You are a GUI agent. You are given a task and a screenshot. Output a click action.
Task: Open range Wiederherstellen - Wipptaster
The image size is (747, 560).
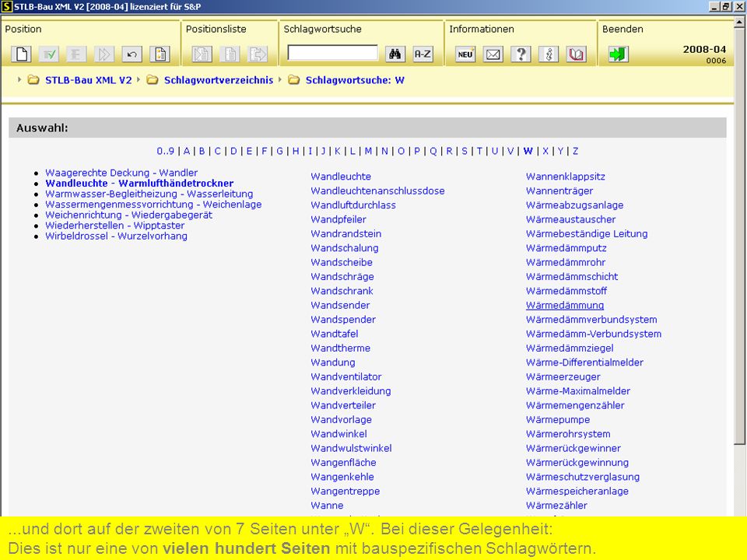(115, 226)
